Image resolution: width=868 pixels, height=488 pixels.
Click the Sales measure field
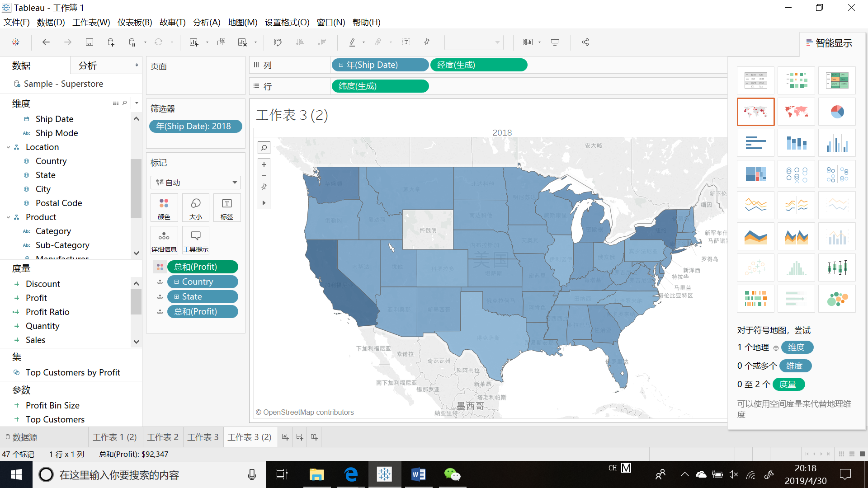coord(35,340)
